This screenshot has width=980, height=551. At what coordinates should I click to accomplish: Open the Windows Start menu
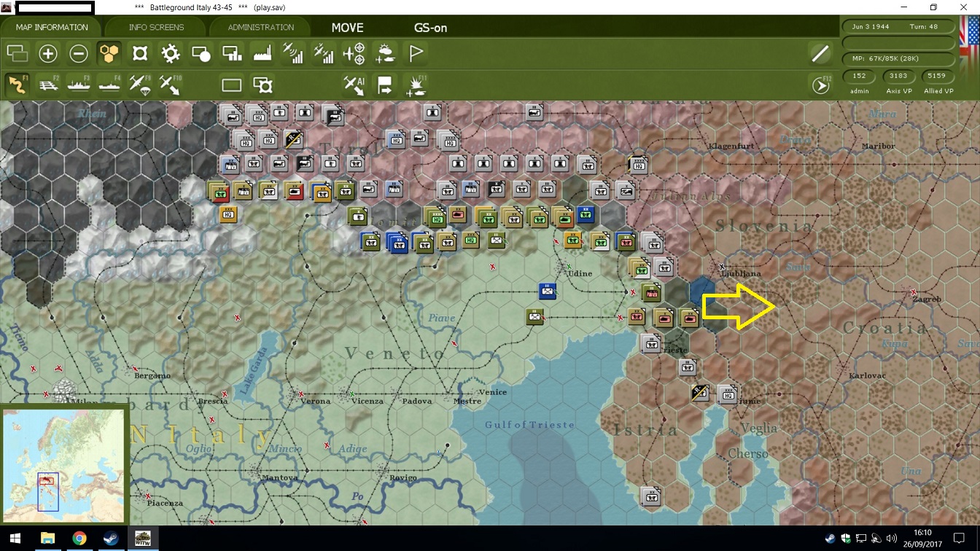click(x=15, y=539)
